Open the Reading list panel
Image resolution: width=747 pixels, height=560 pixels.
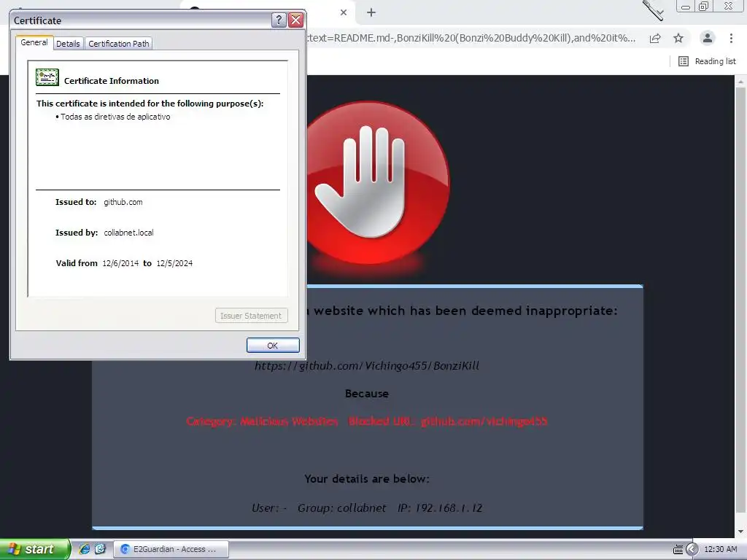707,61
